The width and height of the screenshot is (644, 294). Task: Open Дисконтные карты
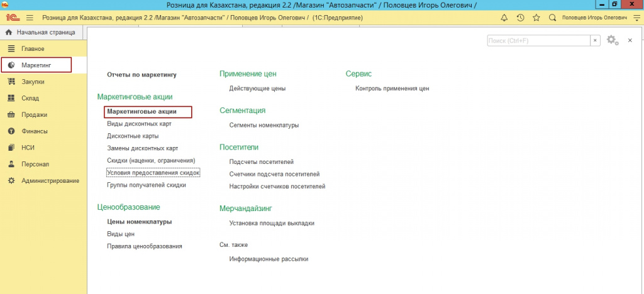pyautogui.click(x=133, y=136)
